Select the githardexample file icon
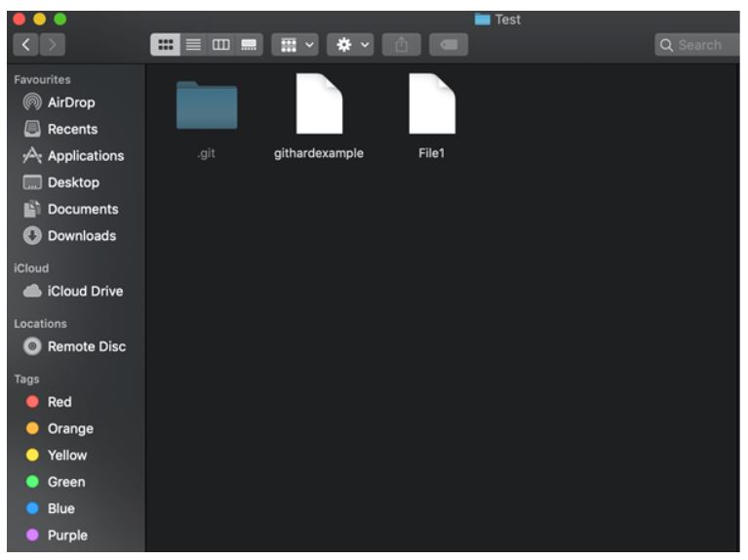The width and height of the screenshot is (748, 560). (x=319, y=103)
